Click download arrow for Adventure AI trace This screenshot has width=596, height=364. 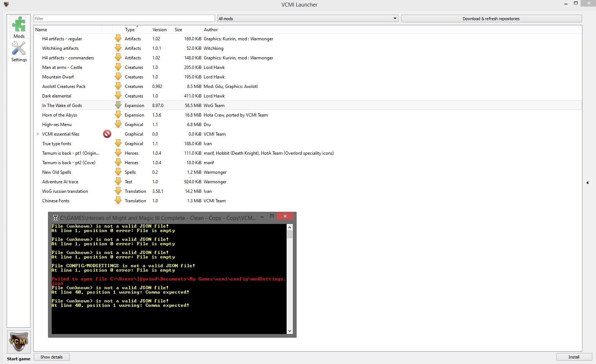coord(118,181)
